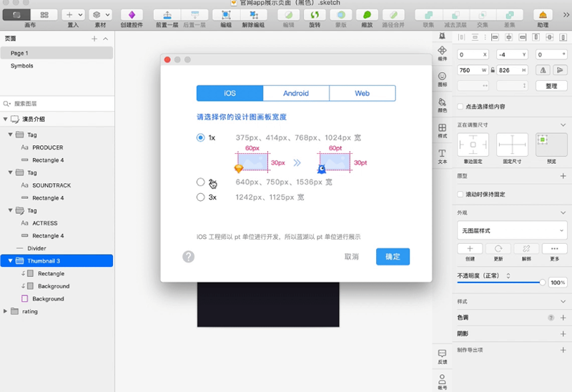Select the 3x artboard width radio button

[201, 197]
